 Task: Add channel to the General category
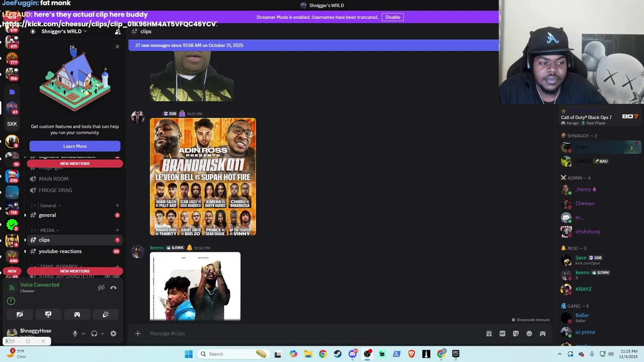pos(117,206)
